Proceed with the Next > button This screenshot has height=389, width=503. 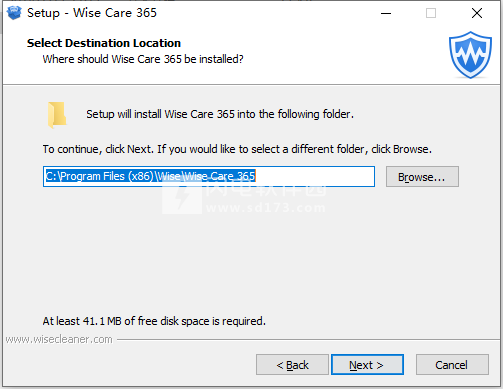coord(367,365)
